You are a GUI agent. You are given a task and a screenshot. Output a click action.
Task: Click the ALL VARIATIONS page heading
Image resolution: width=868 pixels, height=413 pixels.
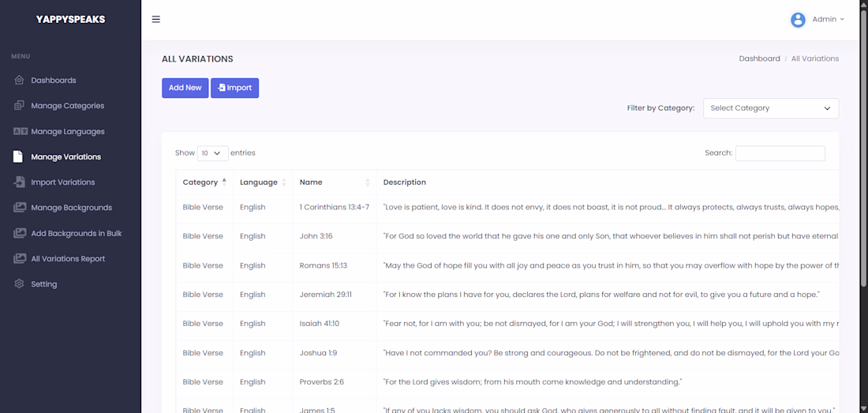point(197,58)
